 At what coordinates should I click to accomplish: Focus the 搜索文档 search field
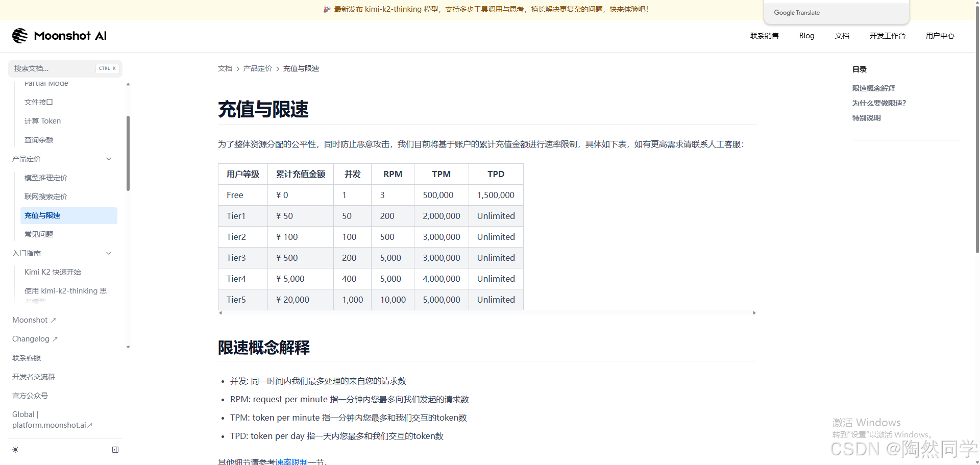tap(65, 68)
